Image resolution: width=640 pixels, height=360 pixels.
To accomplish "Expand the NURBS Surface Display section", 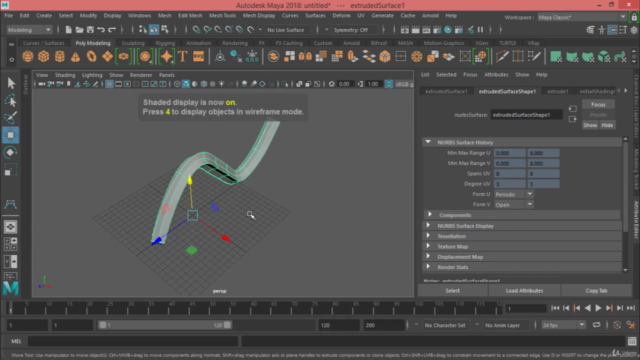I will pos(428,225).
